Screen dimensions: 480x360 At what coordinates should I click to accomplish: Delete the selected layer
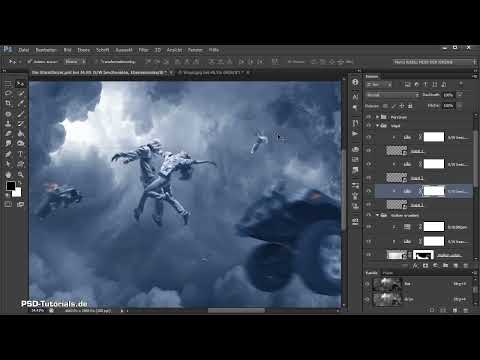(x=466, y=266)
